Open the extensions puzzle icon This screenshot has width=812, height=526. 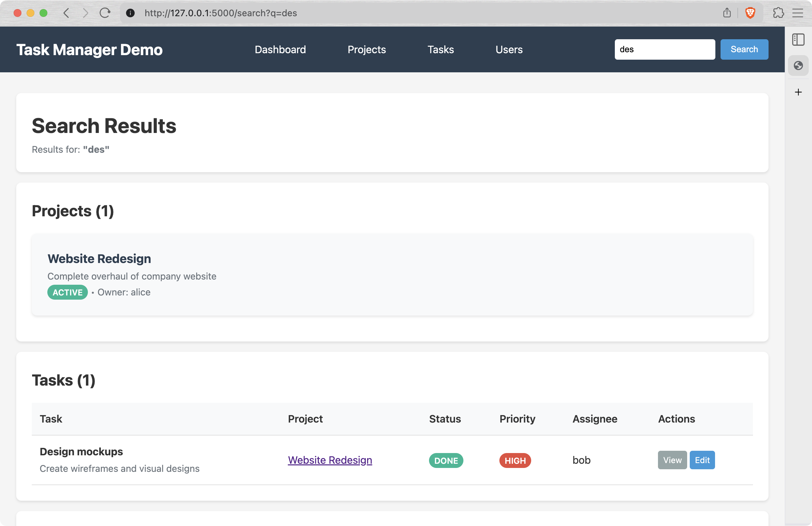tap(778, 13)
